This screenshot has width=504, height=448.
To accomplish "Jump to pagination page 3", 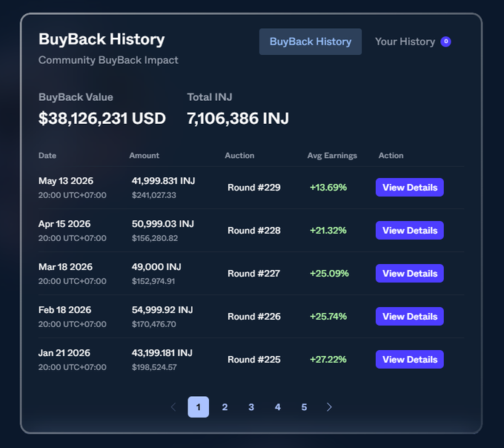I will click(251, 406).
